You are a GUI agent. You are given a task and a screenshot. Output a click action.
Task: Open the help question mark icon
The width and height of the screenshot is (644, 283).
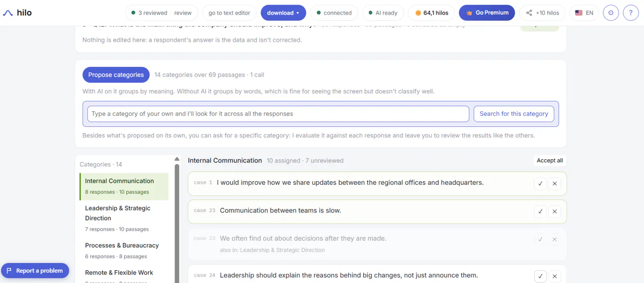click(x=631, y=13)
